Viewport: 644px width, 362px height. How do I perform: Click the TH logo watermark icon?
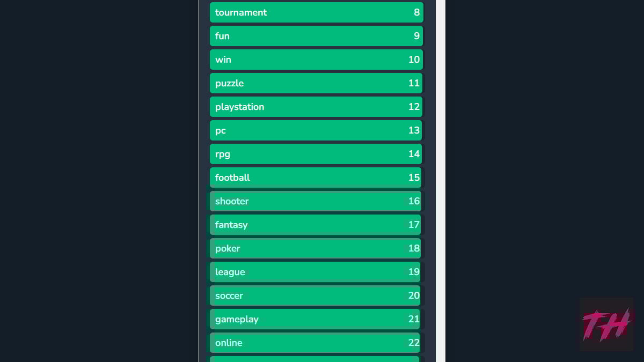tap(606, 324)
